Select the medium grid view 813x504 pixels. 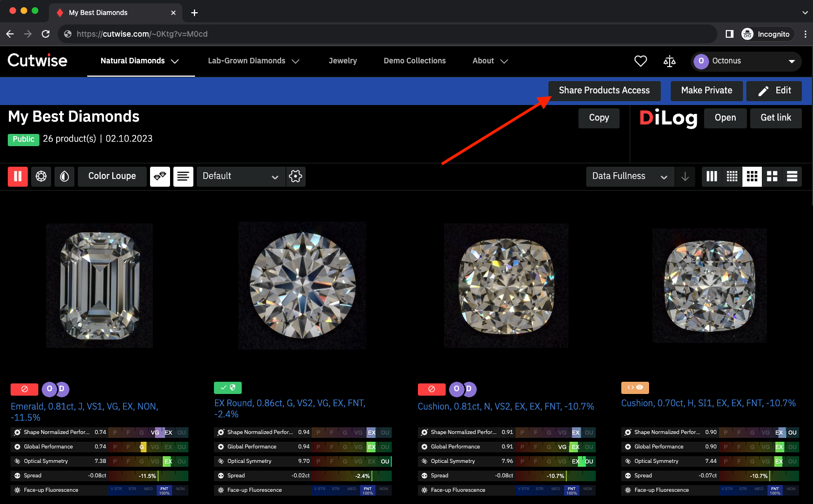tap(752, 176)
